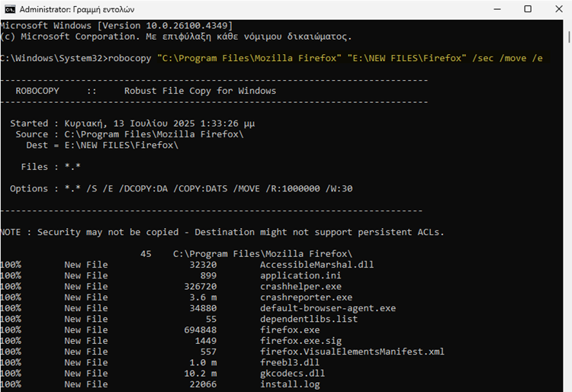572x392 pixels.
Task: Click 'dependentlibs.list' file name
Action: tap(309, 319)
